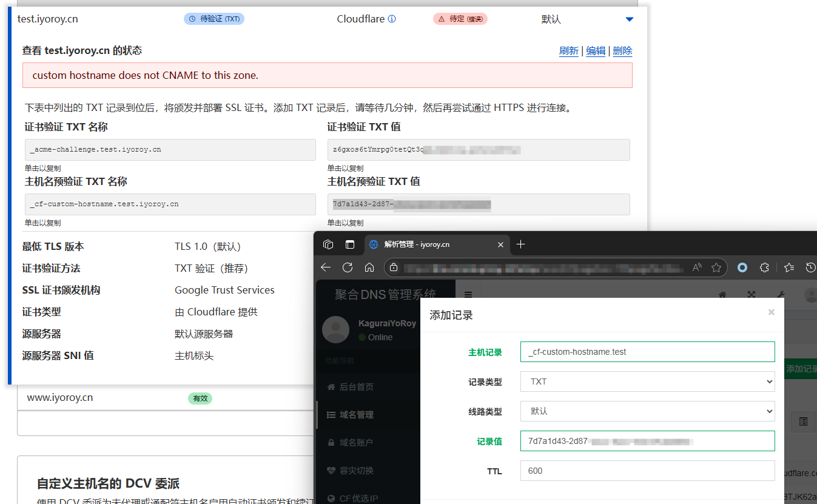
Task: Click the house icon in DNS panel header
Action: pyautogui.click(x=722, y=295)
